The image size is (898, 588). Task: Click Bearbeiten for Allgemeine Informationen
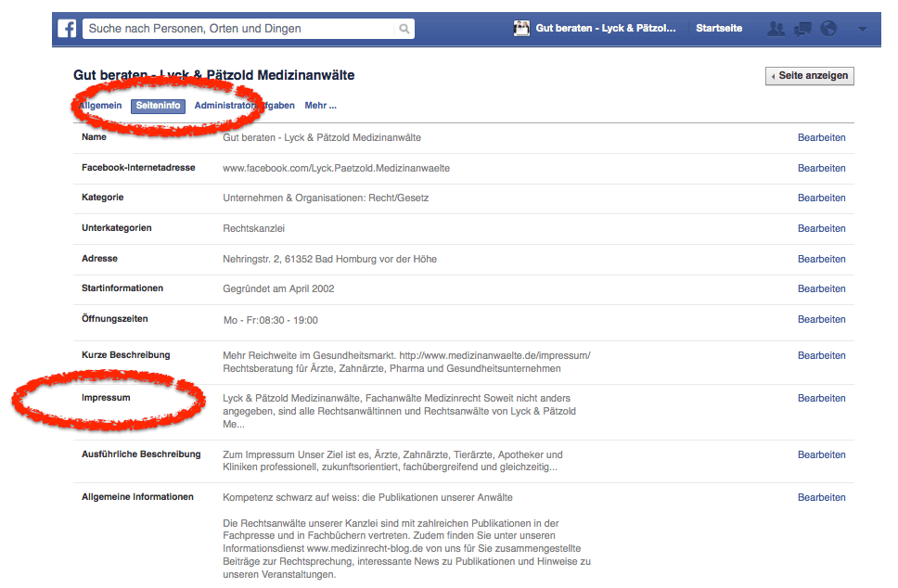(x=821, y=497)
